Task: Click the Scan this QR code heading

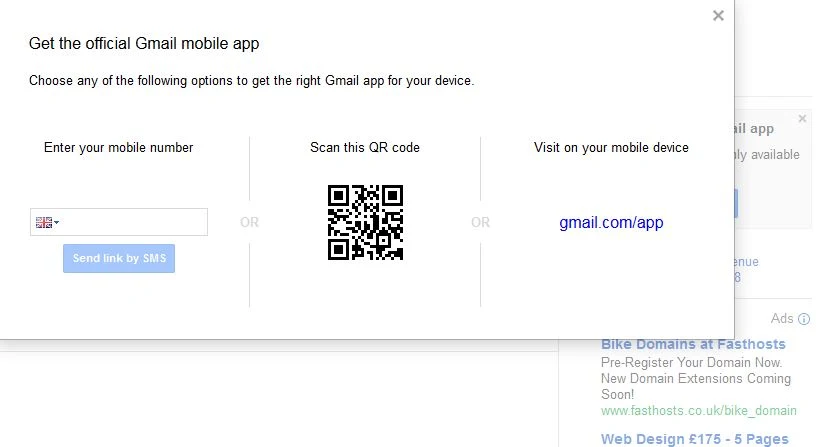Action: 365,147
